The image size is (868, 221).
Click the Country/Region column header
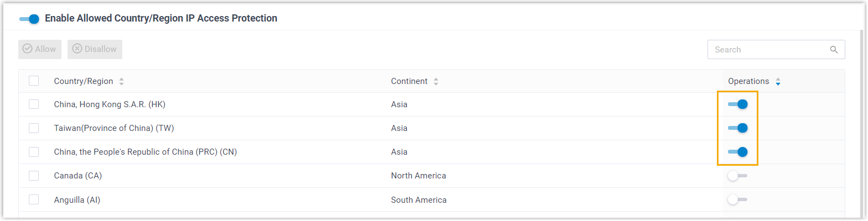84,81
